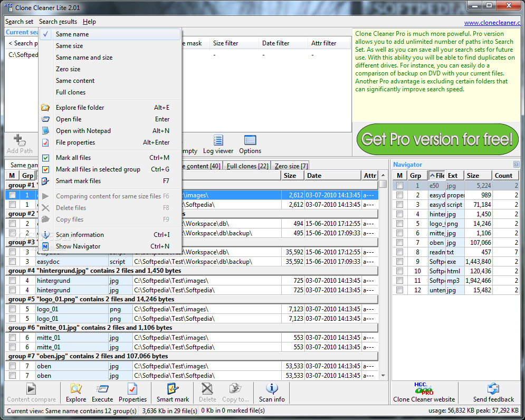Click the Scan info toolbar icon
The image size is (525, 420).
[272, 389]
